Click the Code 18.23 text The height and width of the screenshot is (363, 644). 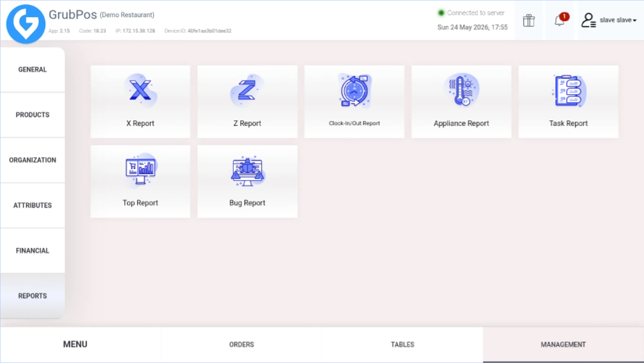(x=92, y=31)
